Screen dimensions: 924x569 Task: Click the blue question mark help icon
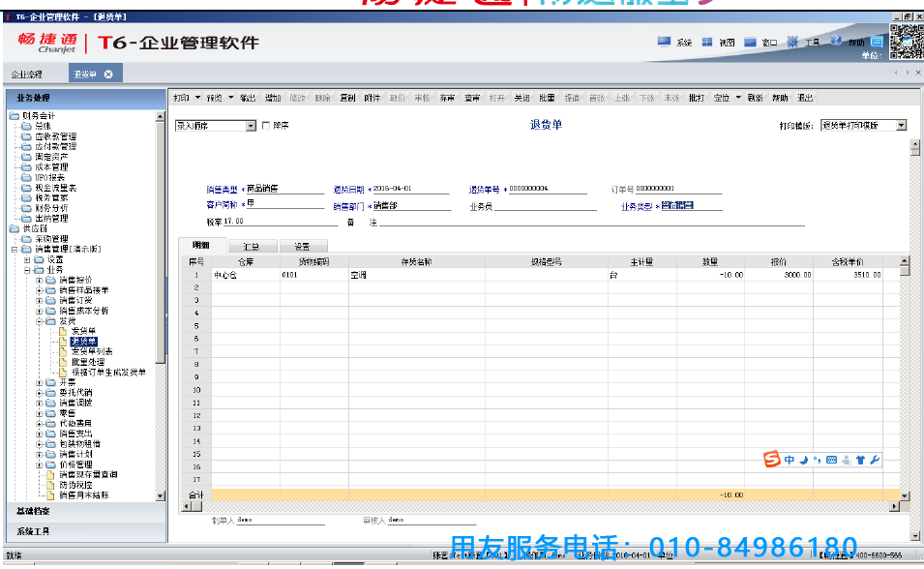coord(836,41)
